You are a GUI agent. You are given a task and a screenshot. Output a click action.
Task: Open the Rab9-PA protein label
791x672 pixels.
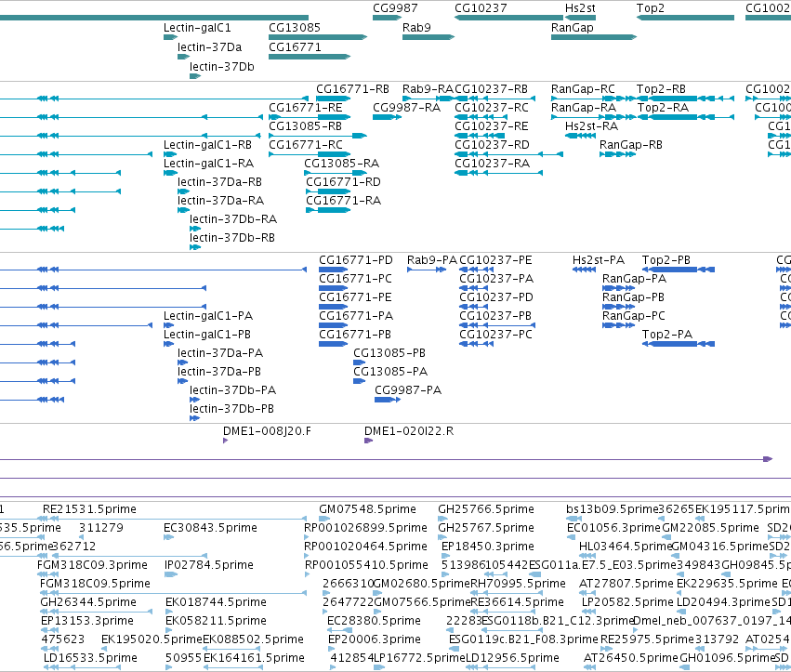click(x=432, y=260)
